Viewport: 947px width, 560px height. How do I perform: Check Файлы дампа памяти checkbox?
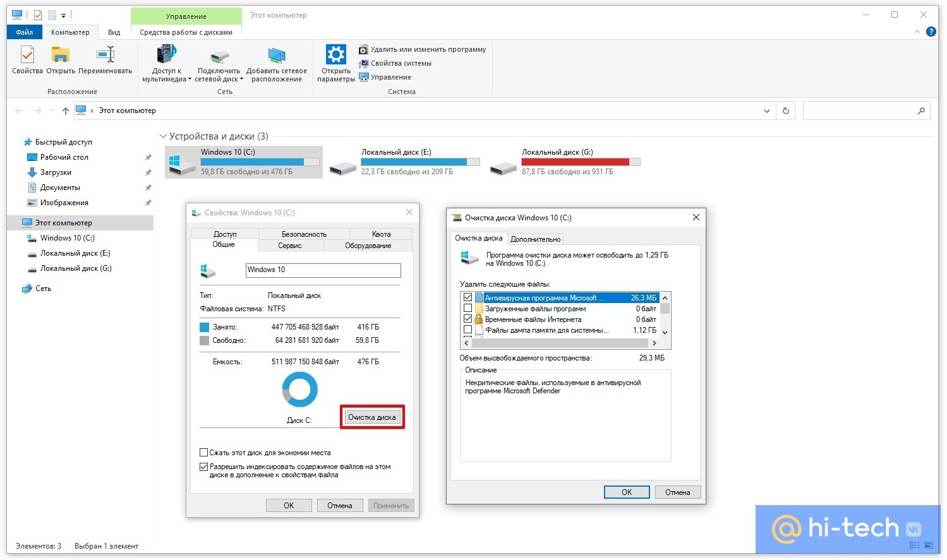coord(467,330)
